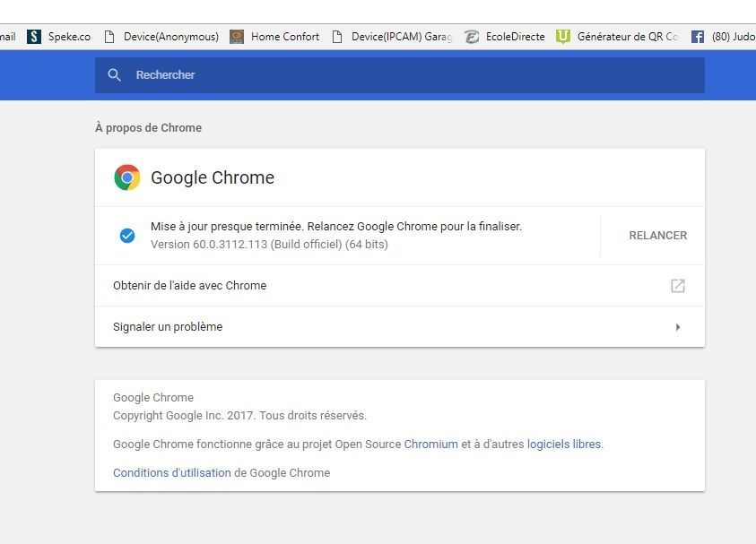Select the Obtenir de l'aide avec Chrome row

pyautogui.click(x=400, y=285)
